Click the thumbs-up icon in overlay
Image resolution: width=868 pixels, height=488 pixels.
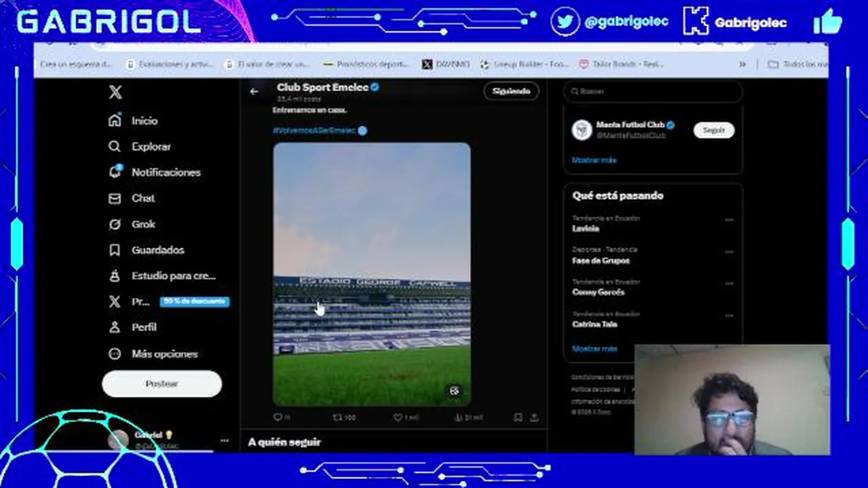point(827,21)
